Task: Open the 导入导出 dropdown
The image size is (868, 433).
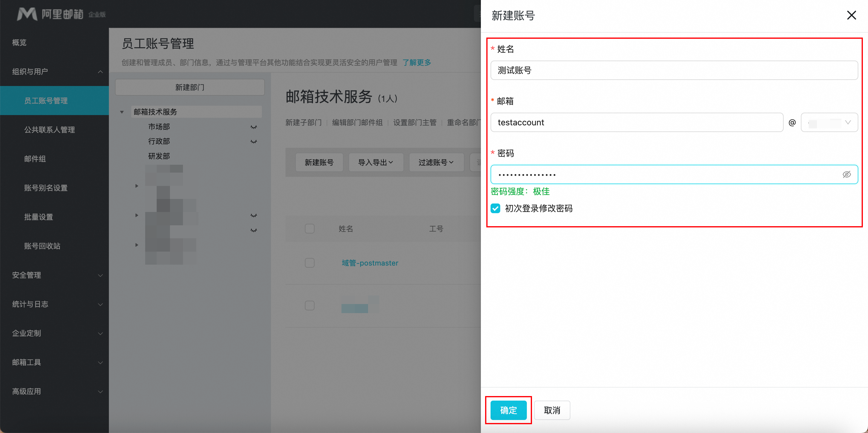Action: [375, 163]
